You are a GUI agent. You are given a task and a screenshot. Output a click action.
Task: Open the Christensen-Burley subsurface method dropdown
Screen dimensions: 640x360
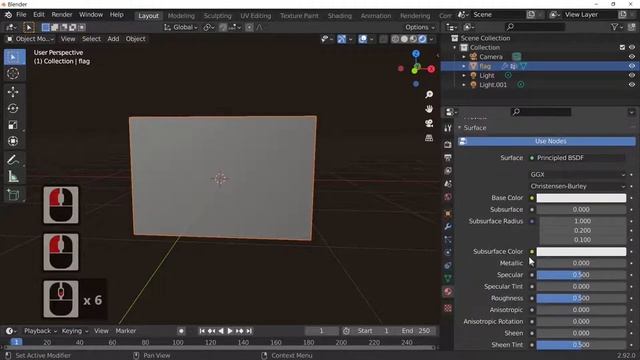click(x=577, y=187)
